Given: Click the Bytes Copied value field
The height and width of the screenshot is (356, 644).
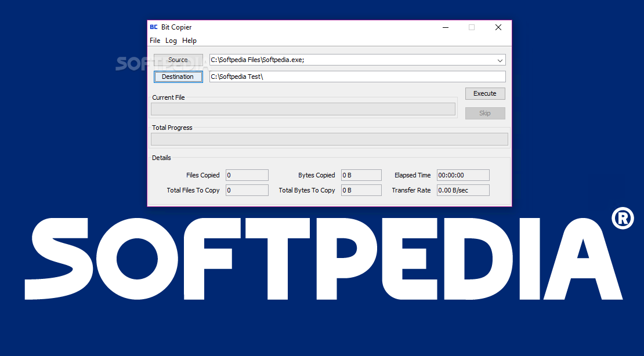Looking at the screenshot, I should coord(361,175).
